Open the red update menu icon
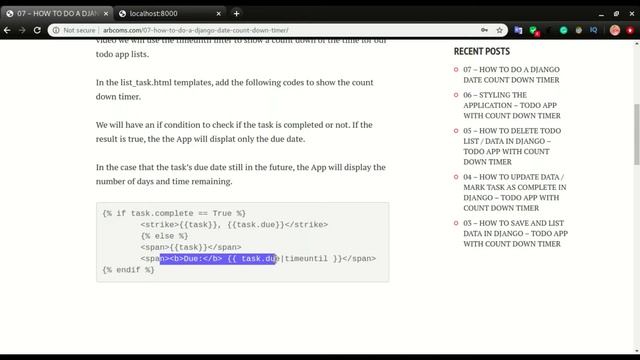 [630, 30]
